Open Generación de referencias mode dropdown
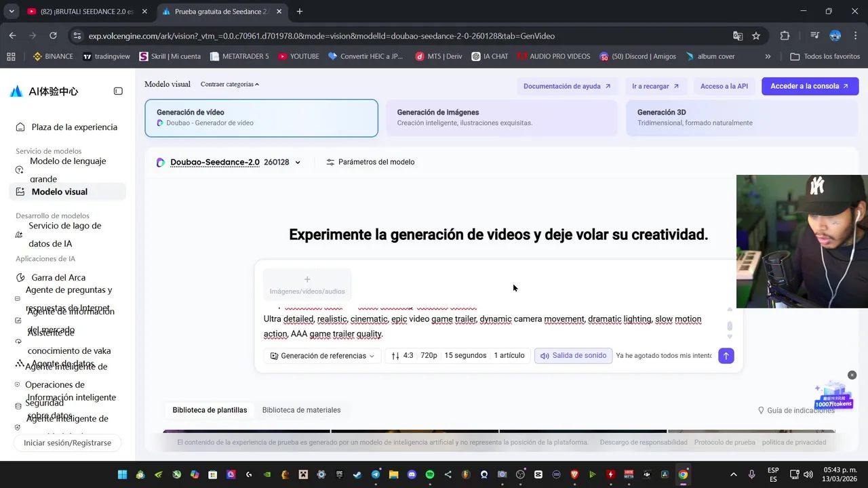 [x=322, y=356]
